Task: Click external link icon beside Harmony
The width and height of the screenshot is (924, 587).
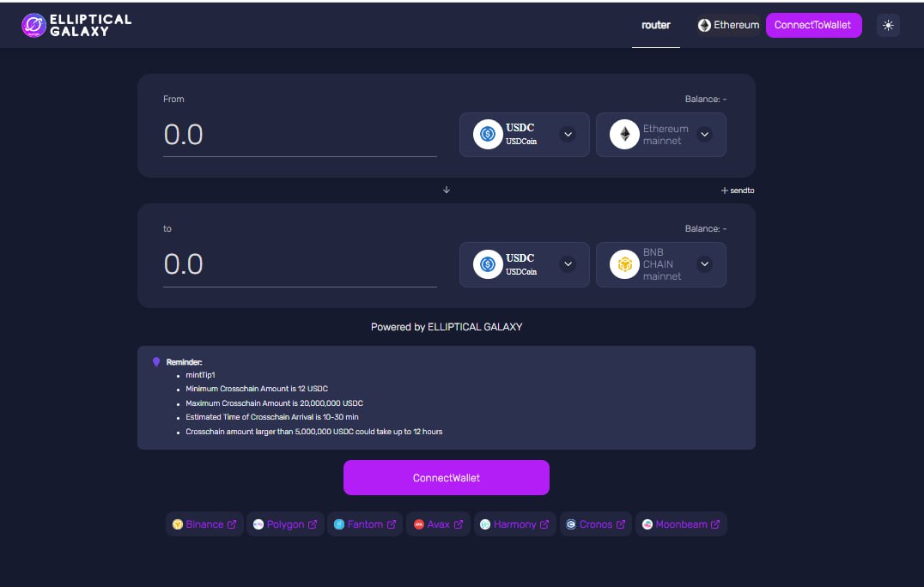Action: (544, 524)
